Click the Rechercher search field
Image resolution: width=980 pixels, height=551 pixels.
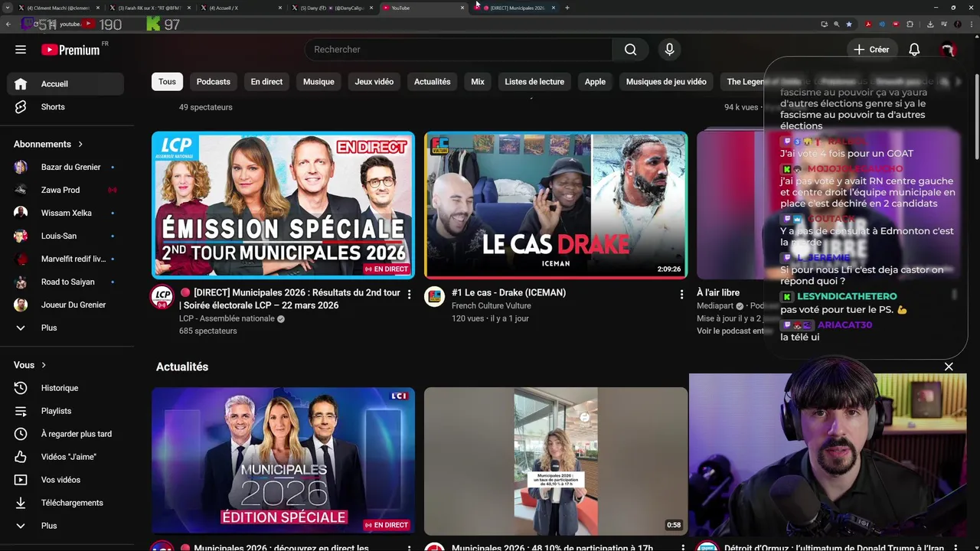pos(458,50)
